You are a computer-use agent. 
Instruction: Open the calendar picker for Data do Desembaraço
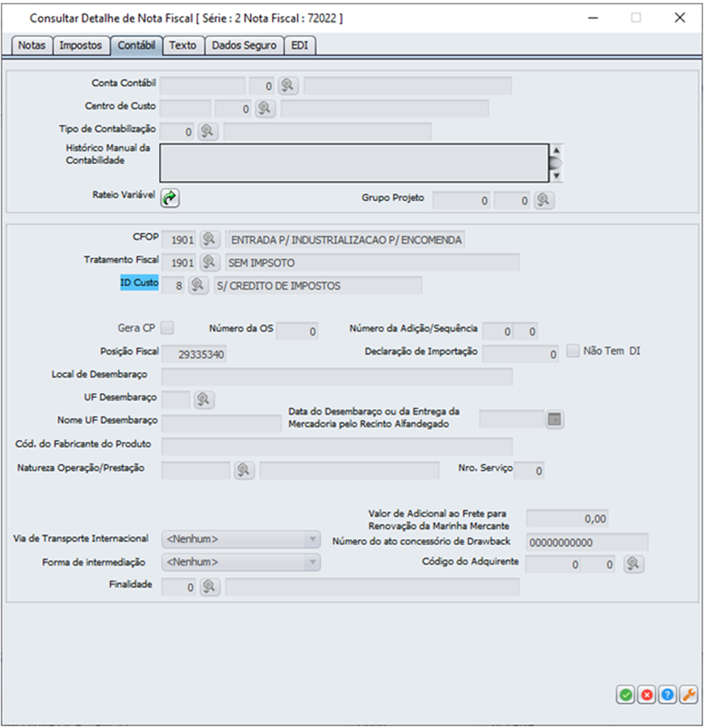pyautogui.click(x=555, y=420)
